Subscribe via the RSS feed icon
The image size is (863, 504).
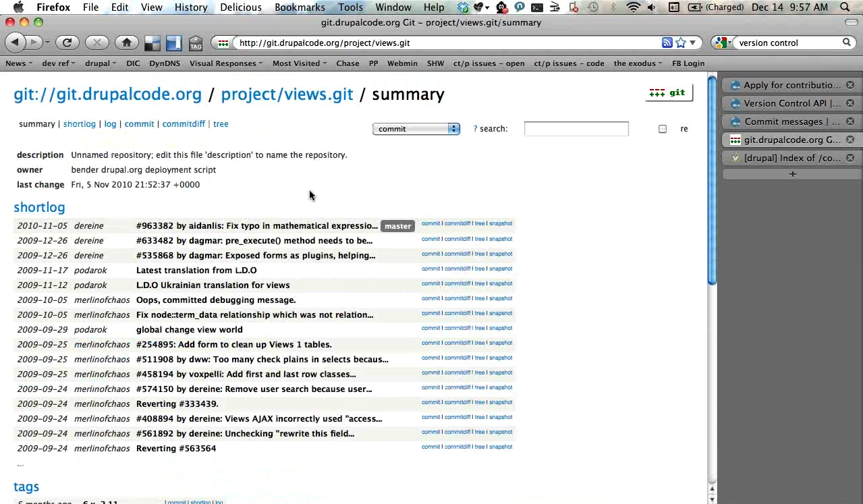667,43
